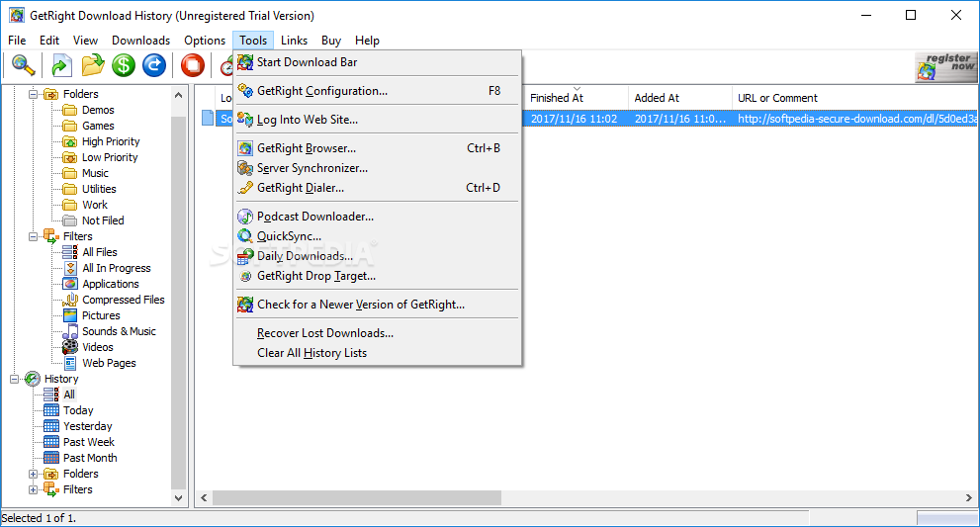The height and width of the screenshot is (527, 980).
Task: Click the Low Priority folder icon
Action: [x=70, y=157]
